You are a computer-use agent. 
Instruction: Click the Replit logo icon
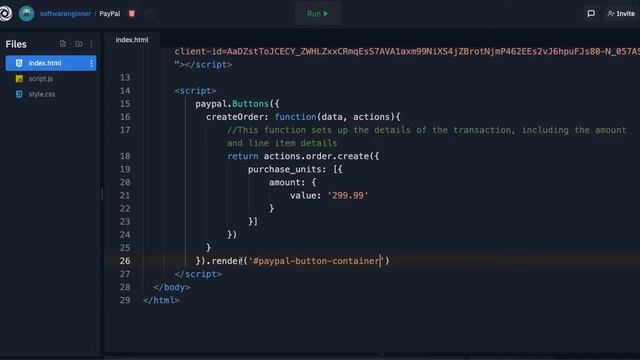(5, 13)
